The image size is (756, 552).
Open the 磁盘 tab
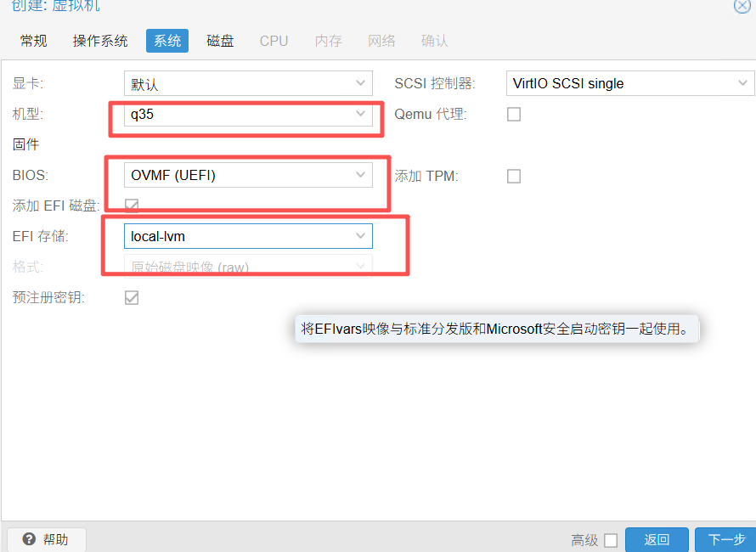pyautogui.click(x=221, y=41)
